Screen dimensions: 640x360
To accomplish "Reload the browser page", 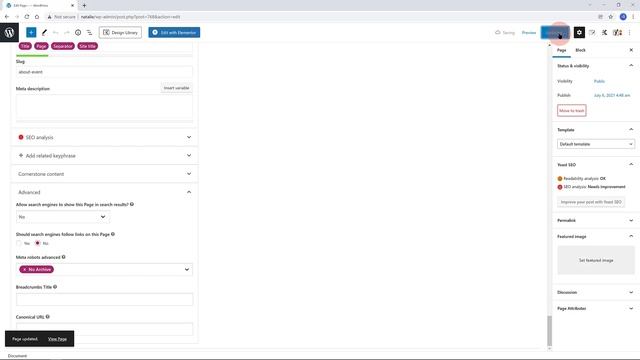I will pos(27,17).
